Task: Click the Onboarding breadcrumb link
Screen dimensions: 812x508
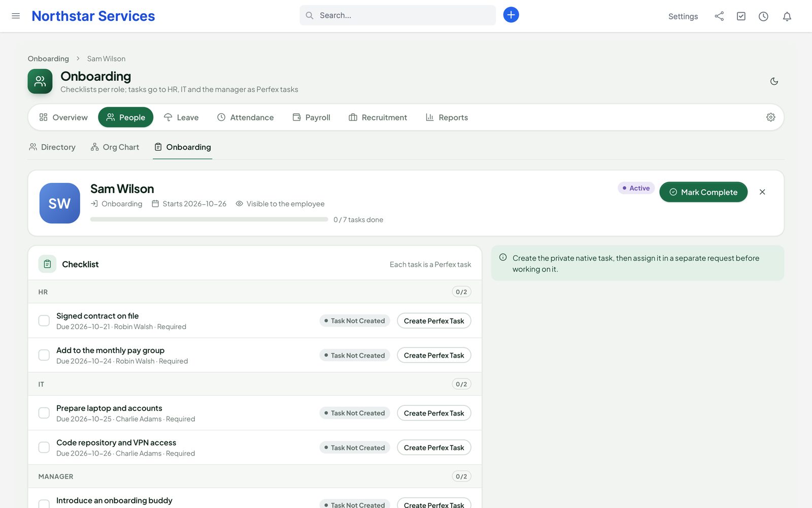Action: pyautogui.click(x=48, y=59)
